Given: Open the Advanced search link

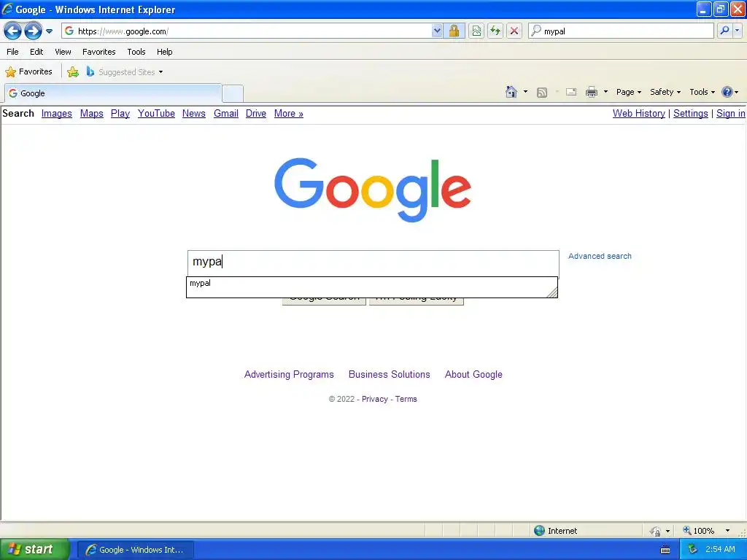Looking at the screenshot, I should [x=600, y=256].
